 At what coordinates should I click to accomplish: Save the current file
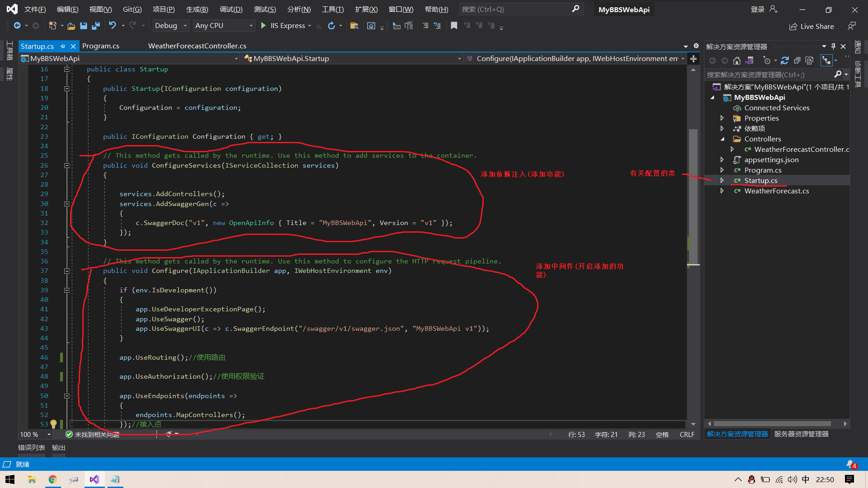click(x=83, y=26)
